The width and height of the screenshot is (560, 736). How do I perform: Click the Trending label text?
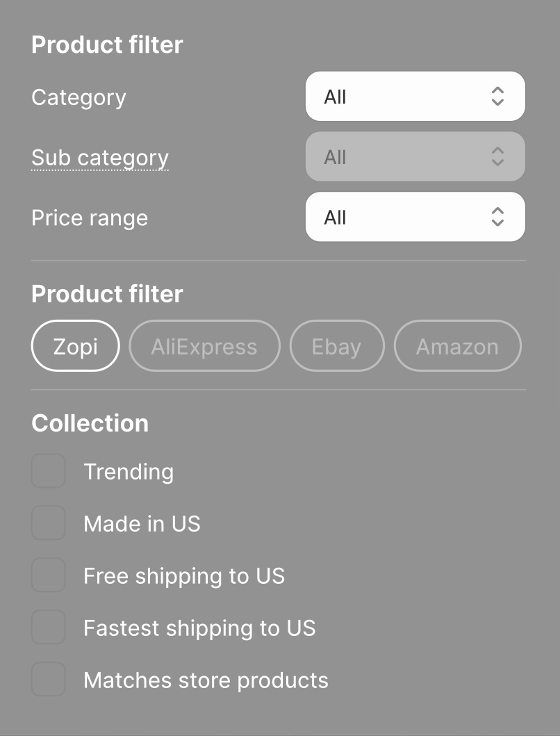[x=129, y=472]
